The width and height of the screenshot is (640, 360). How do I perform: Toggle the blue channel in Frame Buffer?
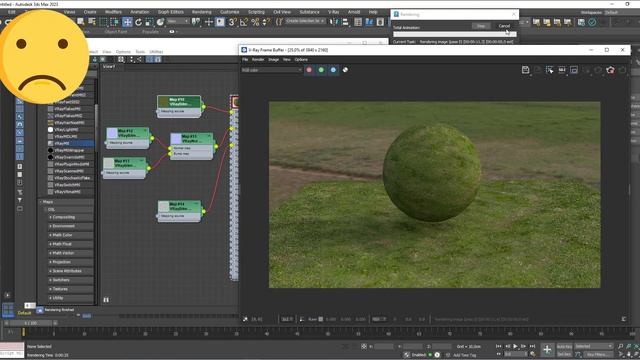[333, 70]
